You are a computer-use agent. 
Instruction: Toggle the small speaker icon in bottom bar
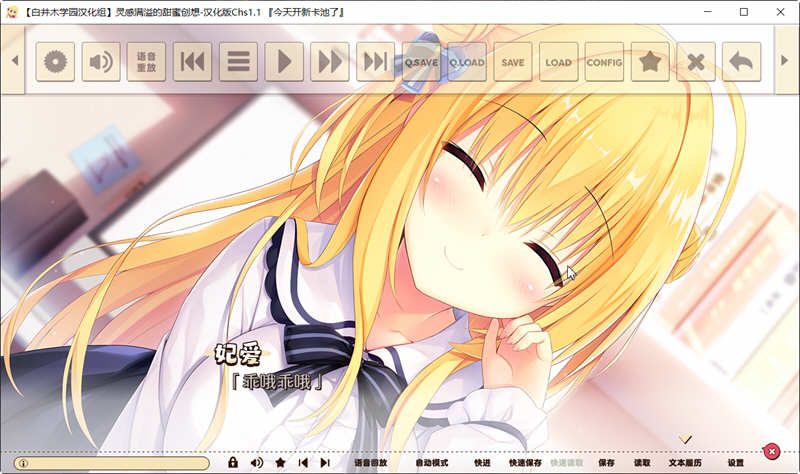click(x=257, y=463)
